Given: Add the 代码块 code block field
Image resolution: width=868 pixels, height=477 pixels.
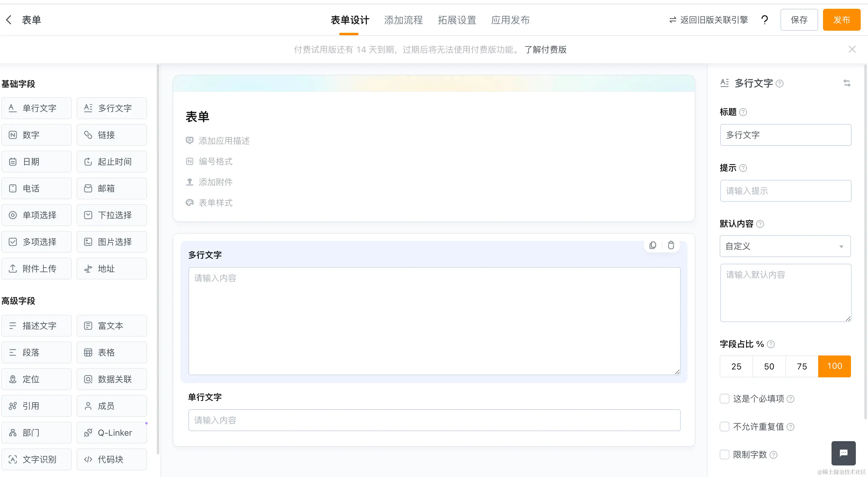Looking at the screenshot, I should [x=112, y=459].
